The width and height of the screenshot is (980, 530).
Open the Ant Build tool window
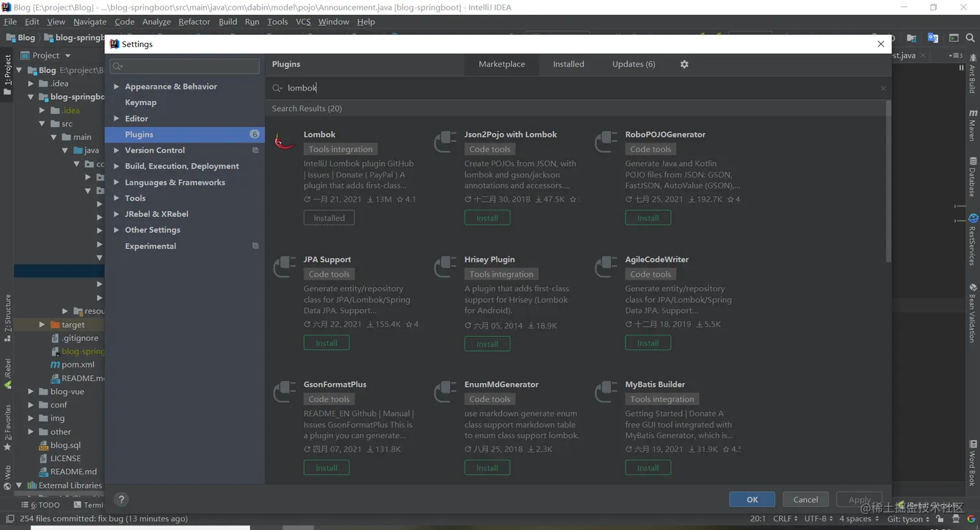pos(972,74)
